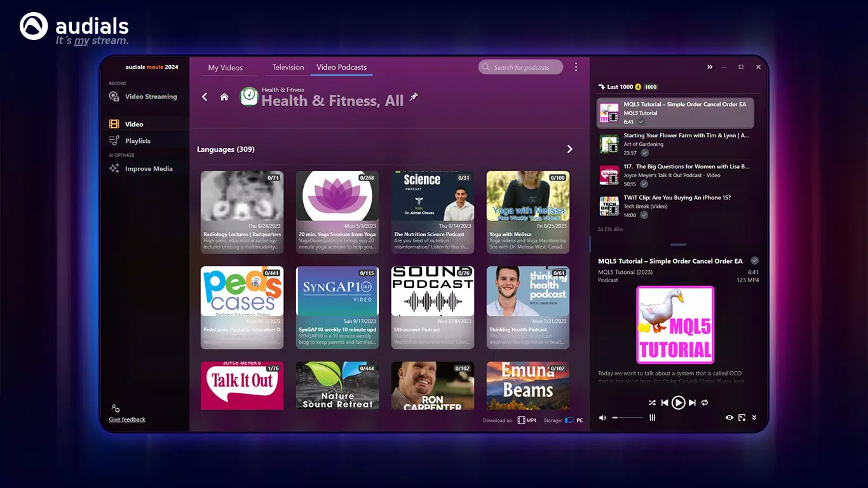Open the pop-out video window icon
This screenshot has width=868, height=488.
click(742, 417)
